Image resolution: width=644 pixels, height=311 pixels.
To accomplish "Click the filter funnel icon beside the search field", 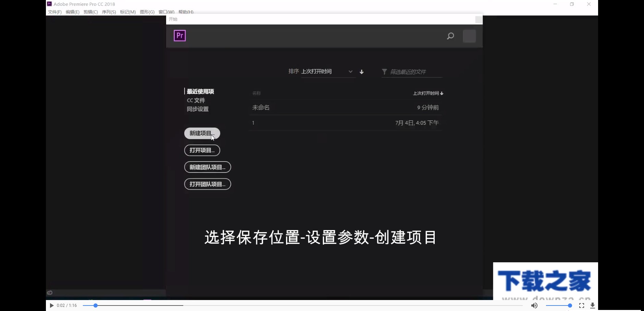I will [x=384, y=72].
